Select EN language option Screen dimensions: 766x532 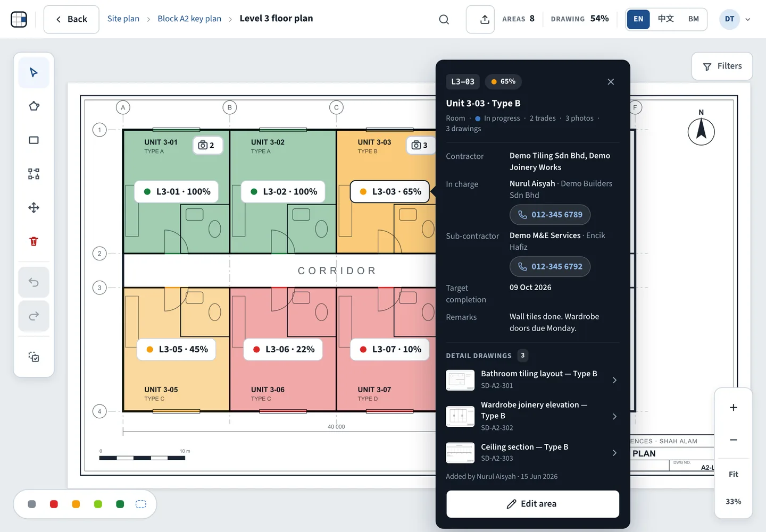click(638, 19)
